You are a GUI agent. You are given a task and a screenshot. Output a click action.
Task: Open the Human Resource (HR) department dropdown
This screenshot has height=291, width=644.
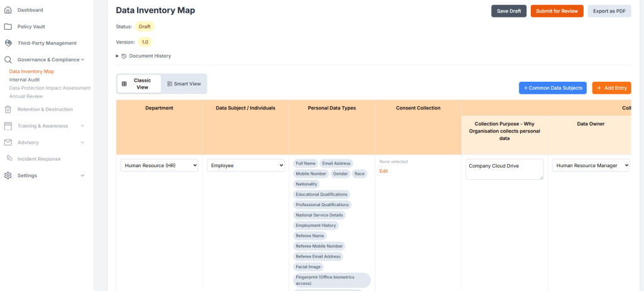click(159, 165)
